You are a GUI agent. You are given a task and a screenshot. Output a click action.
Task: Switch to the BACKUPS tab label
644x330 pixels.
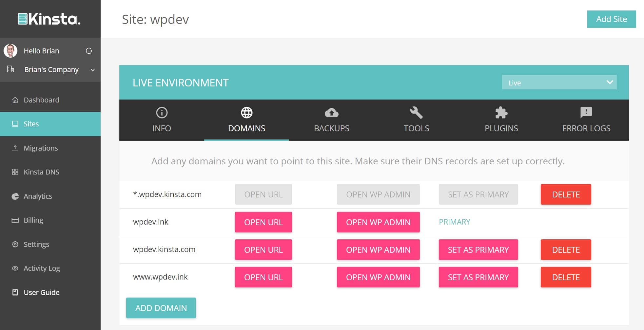point(331,128)
